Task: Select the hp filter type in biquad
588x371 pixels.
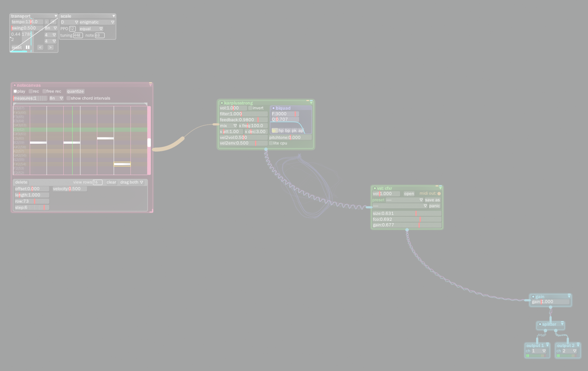Action: click(281, 131)
